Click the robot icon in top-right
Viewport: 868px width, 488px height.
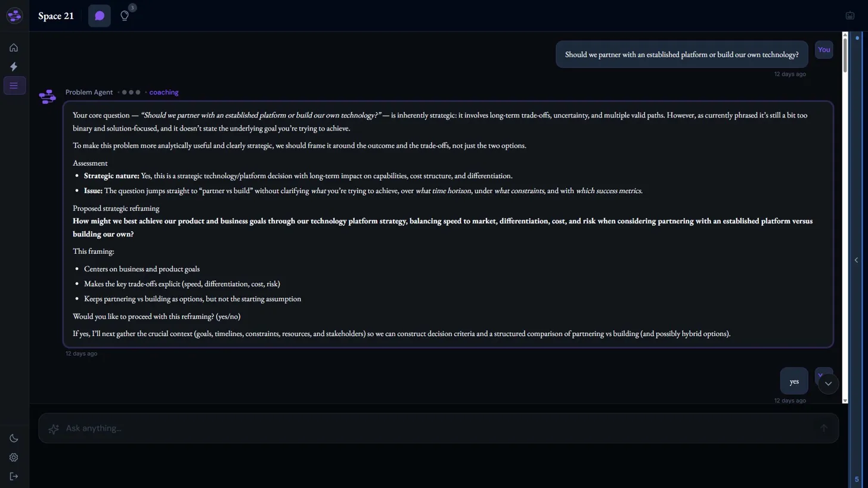850,15
